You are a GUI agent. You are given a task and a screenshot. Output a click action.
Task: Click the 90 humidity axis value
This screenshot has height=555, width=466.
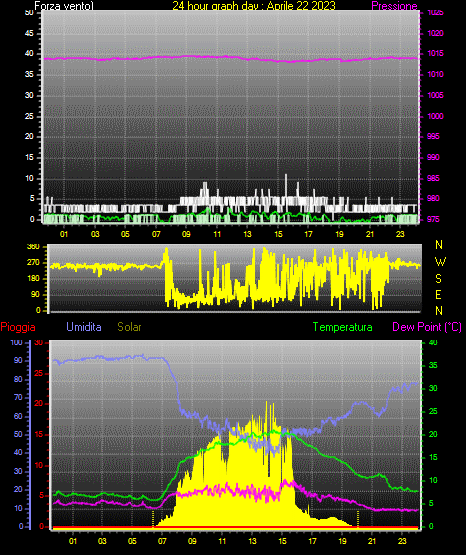coord(18,360)
